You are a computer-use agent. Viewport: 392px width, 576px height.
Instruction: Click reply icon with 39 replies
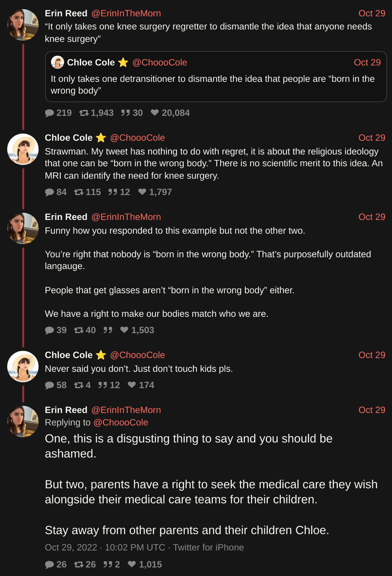pos(49,330)
